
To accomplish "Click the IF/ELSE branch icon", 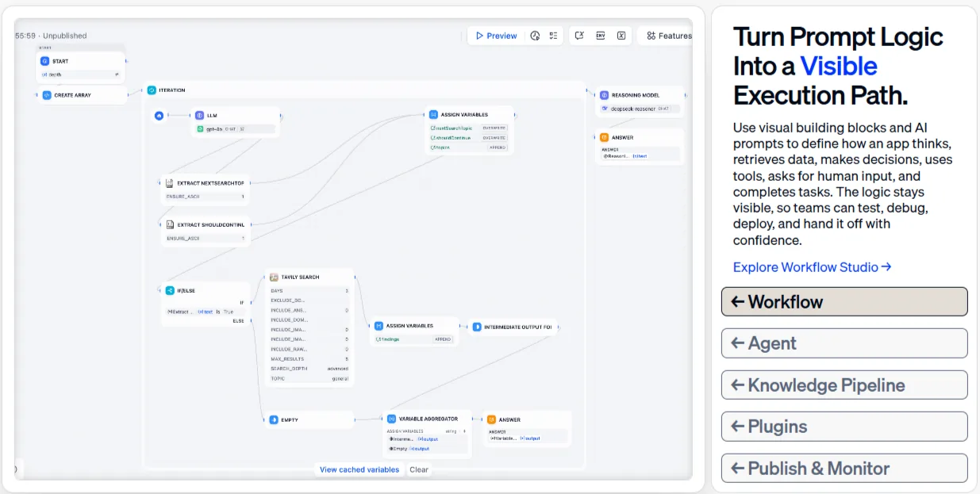I will 170,291.
